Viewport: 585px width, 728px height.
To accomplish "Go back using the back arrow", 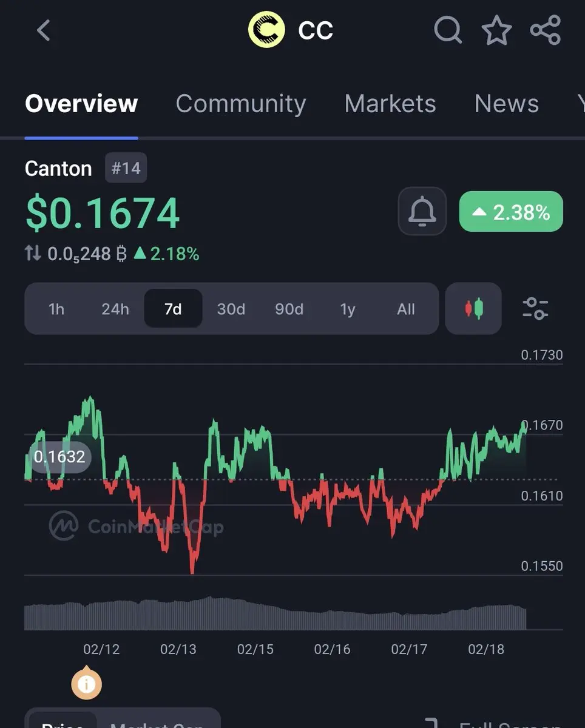I will click(x=43, y=30).
